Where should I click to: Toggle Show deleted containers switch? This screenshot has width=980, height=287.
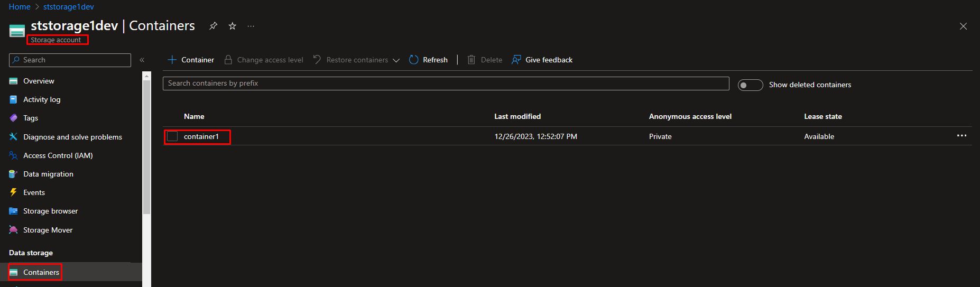click(750, 85)
